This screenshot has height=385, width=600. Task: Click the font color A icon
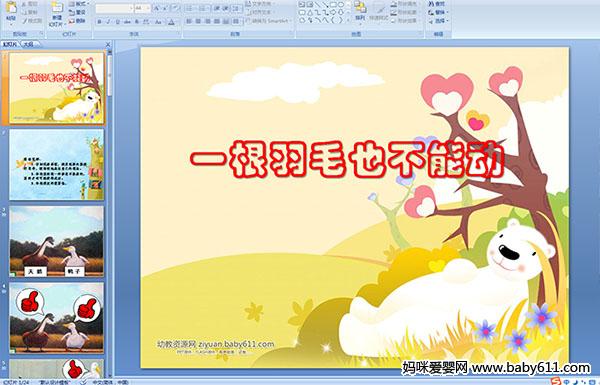[x=172, y=22]
